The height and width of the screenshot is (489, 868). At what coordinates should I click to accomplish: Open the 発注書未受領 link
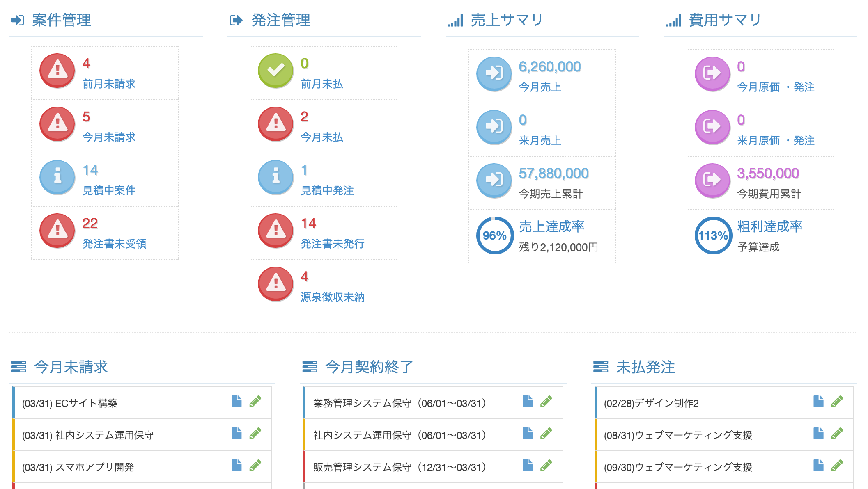114,244
